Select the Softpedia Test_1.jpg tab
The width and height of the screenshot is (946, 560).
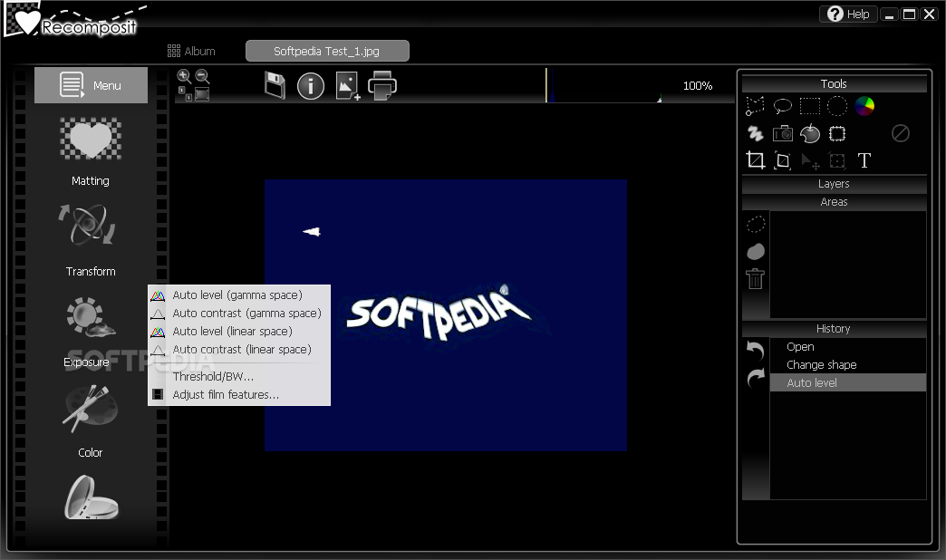(327, 52)
